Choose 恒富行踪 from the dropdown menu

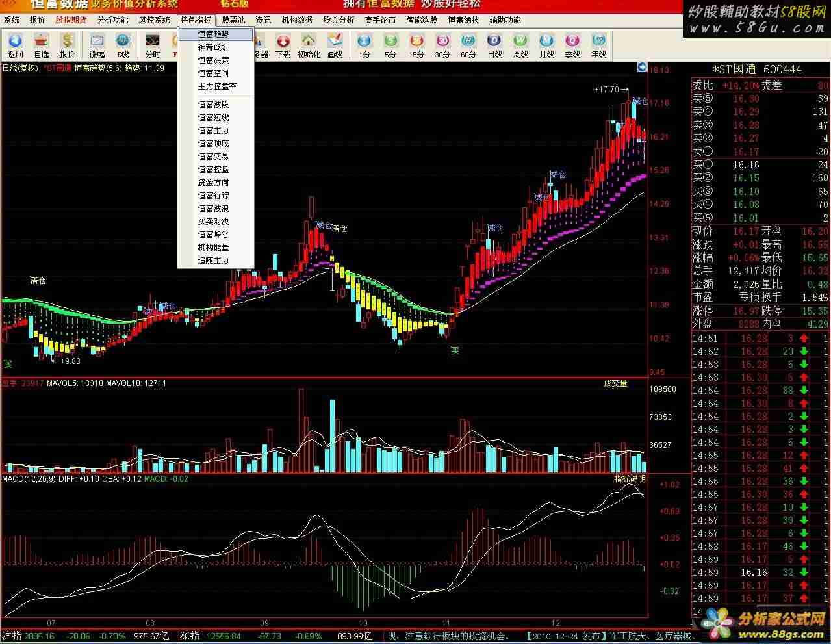(x=216, y=196)
